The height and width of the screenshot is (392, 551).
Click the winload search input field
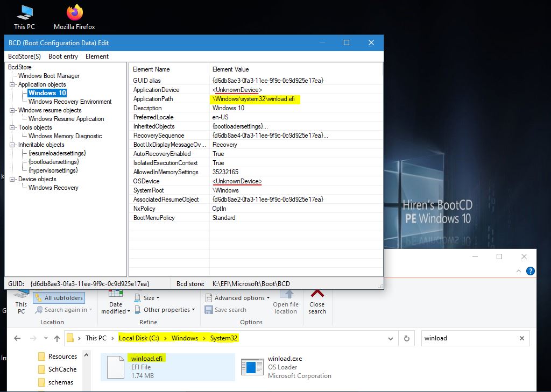point(468,338)
